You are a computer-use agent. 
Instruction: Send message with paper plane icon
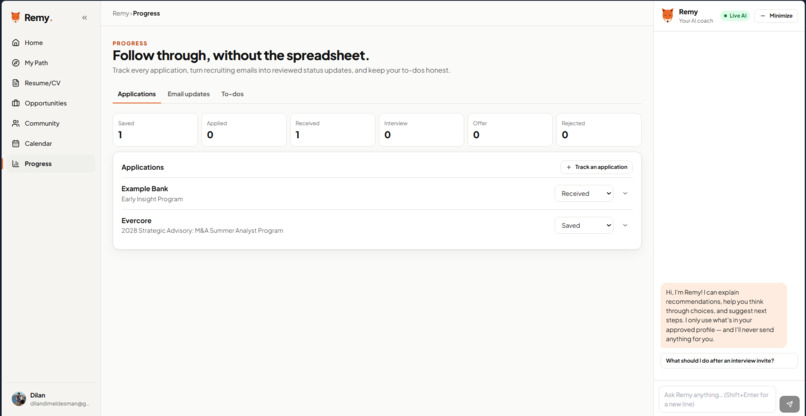tap(789, 404)
